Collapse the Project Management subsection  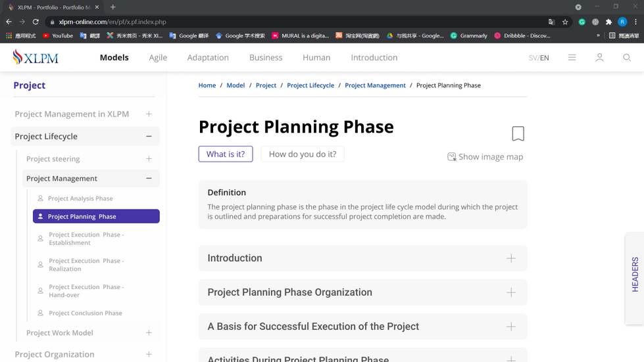click(149, 178)
